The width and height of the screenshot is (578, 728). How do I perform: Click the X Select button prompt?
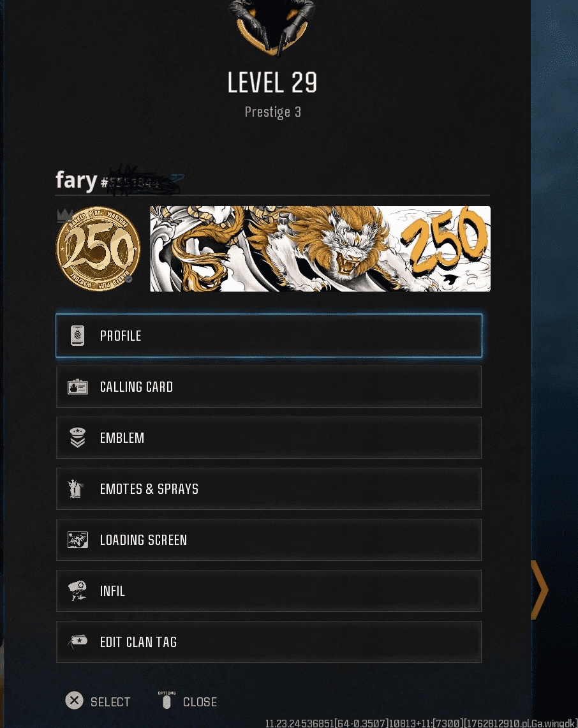pyautogui.click(x=98, y=701)
